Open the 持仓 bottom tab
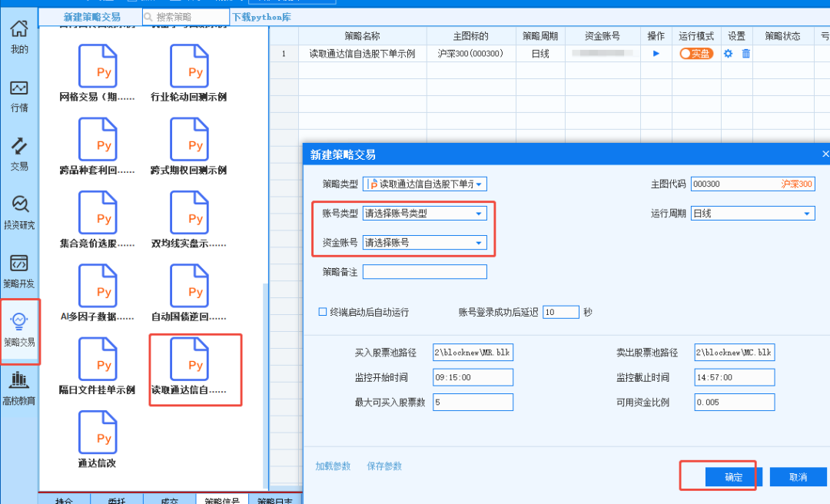This screenshot has width=830, height=504. click(x=64, y=499)
